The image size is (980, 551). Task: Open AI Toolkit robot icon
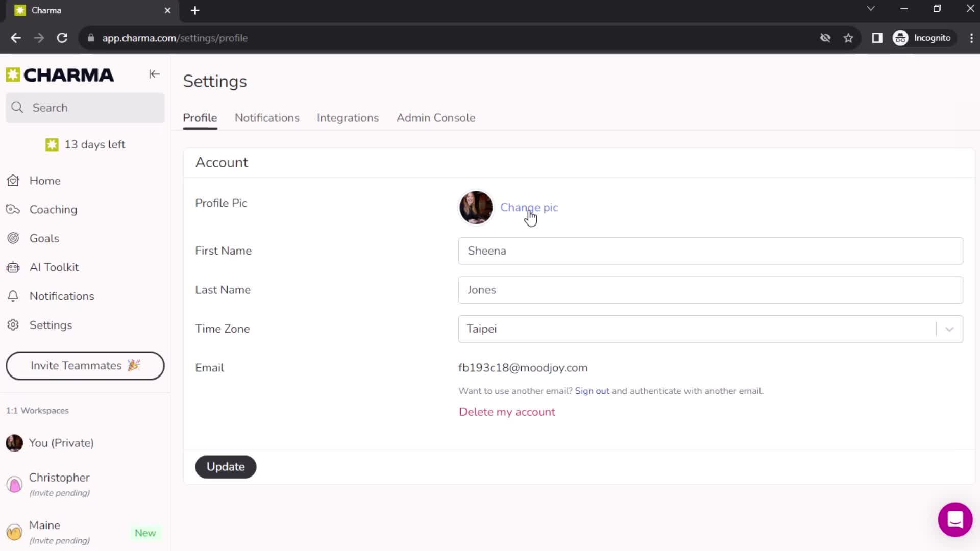(13, 267)
